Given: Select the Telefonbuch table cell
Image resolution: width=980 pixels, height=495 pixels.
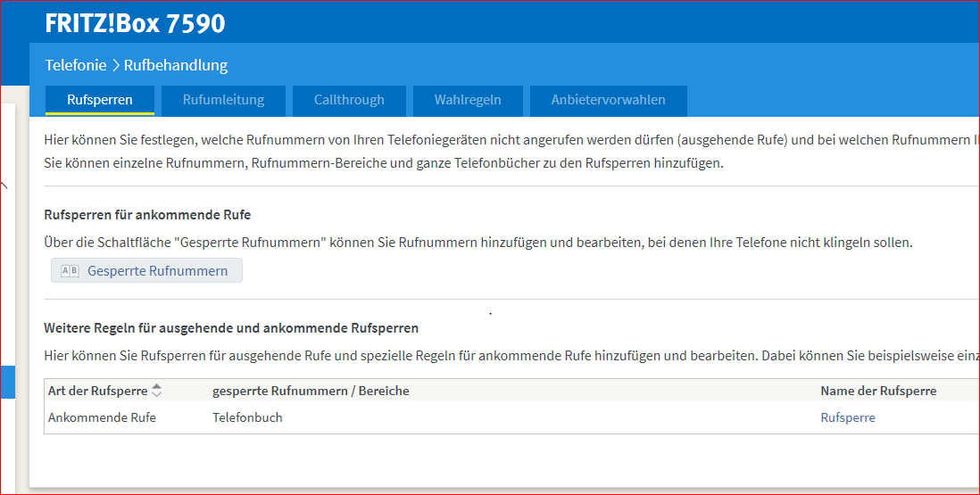Looking at the screenshot, I should pyautogui.click(x=247, y=417).
